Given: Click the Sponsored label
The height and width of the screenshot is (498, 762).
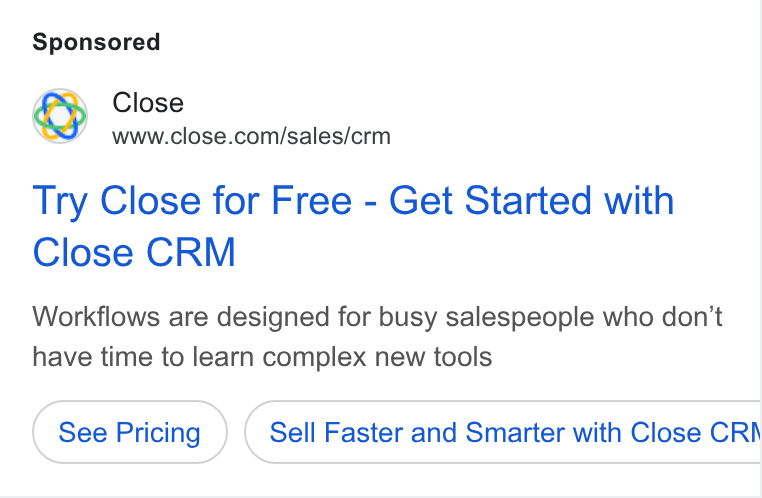Looking at the screenshot, I should (96, 42).
